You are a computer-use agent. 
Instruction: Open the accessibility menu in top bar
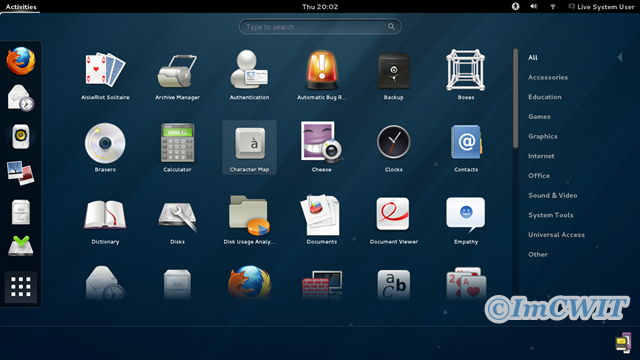(x=516, y=7)
